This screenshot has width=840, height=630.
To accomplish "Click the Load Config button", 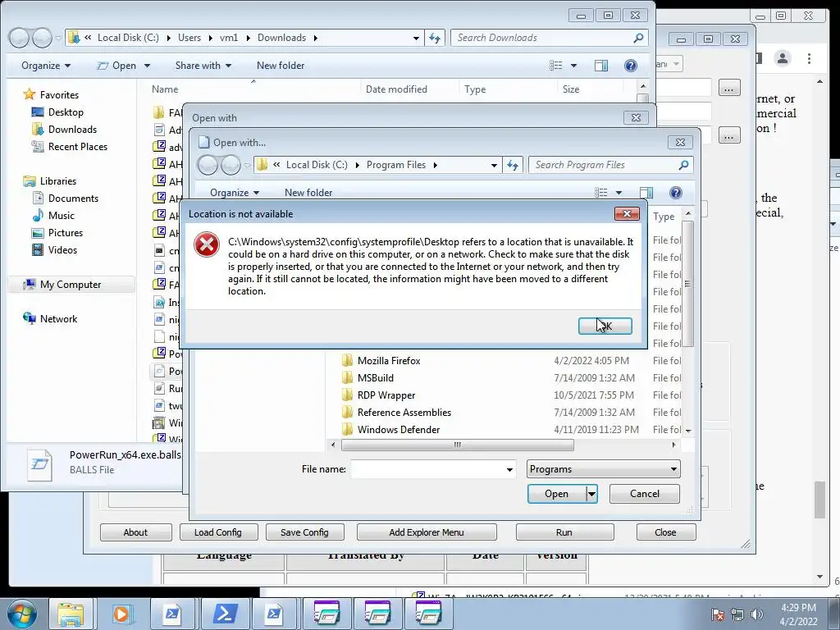I will tap(218, 532).
